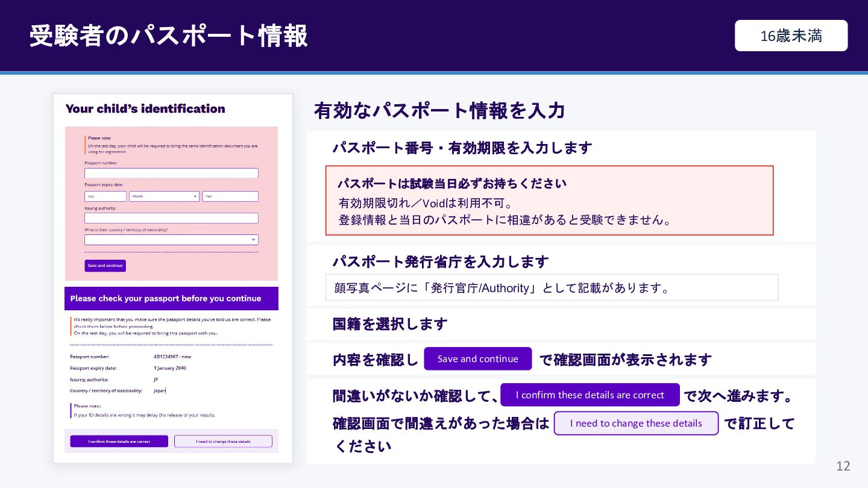Click the Month dropdown chevron arrow
Screen dimensions: 868x488
pos(195,196)
